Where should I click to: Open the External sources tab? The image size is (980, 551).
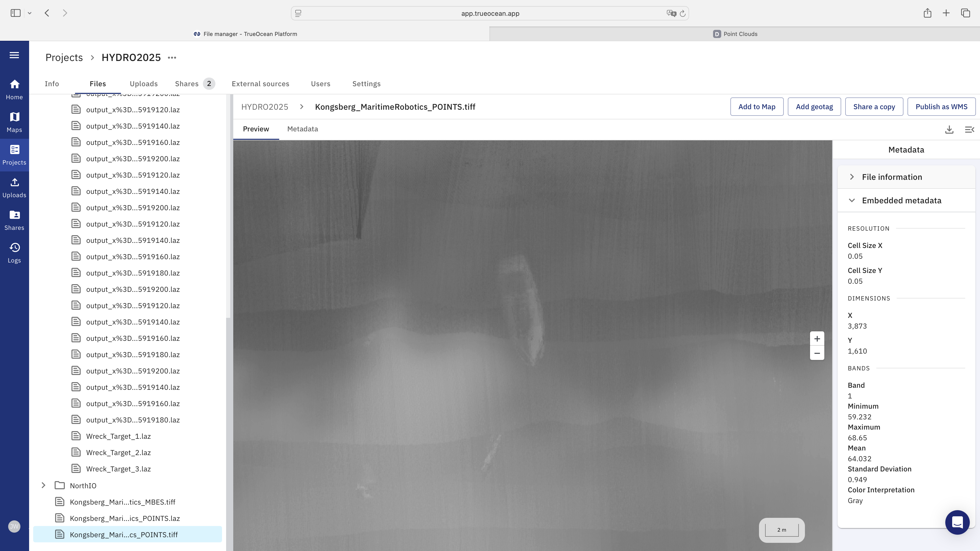260,84
